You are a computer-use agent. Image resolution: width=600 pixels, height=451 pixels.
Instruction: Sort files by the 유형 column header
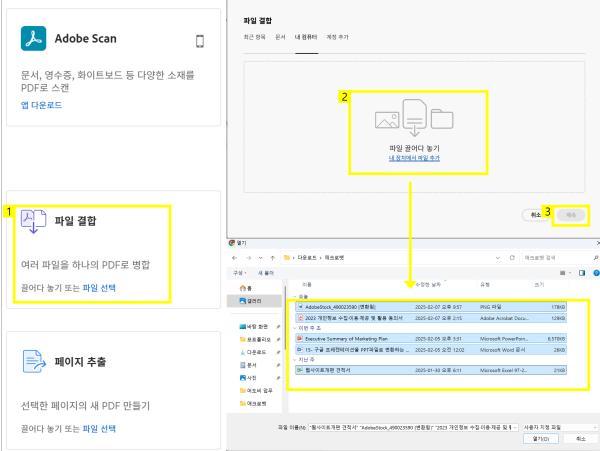click(485, 285)
